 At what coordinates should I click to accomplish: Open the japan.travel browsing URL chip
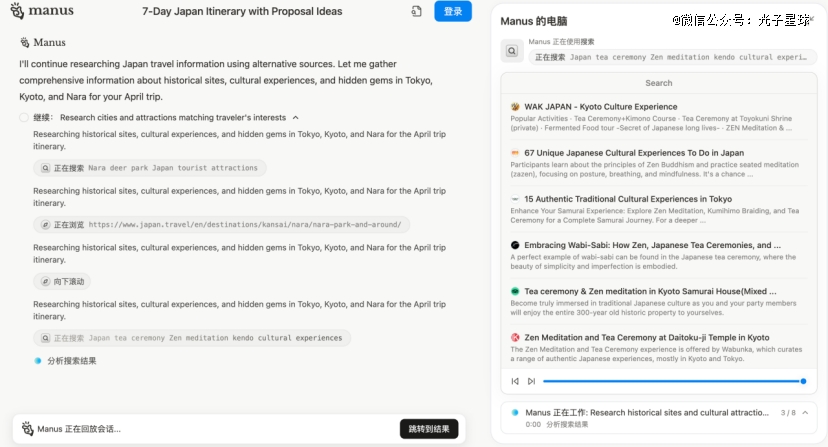pyautogui.click(x=220, y=225)
